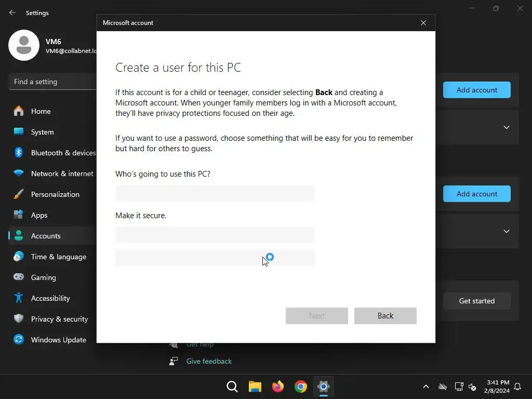Viewport: 532px width, 399px height.
Task: Launch Google Chrome from taskbar
Action: 301,387
